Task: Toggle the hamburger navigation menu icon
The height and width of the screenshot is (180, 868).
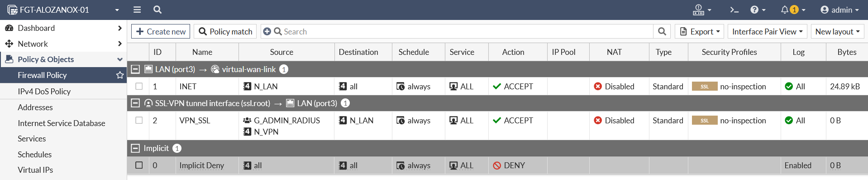Action: point(137,10)
